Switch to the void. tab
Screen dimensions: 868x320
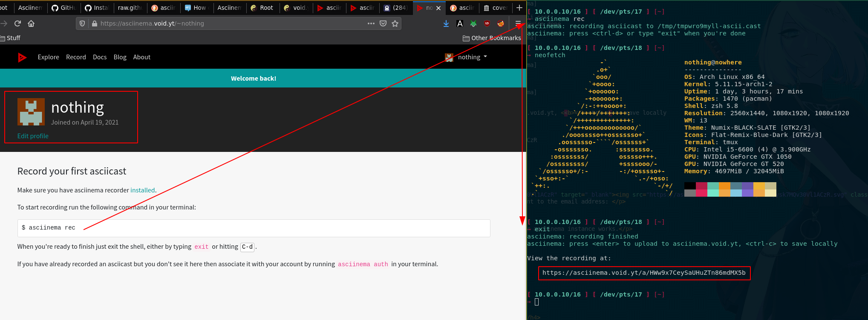tap(295, 8)
